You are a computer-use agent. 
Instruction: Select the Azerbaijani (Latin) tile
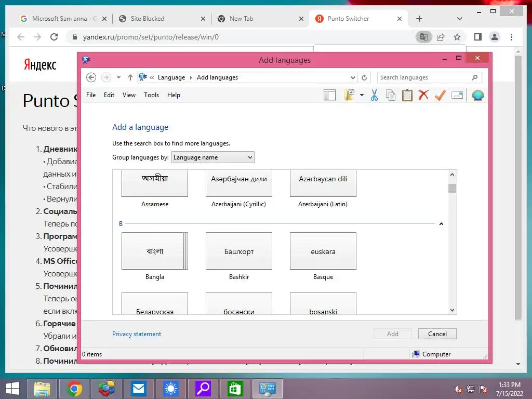323,183
